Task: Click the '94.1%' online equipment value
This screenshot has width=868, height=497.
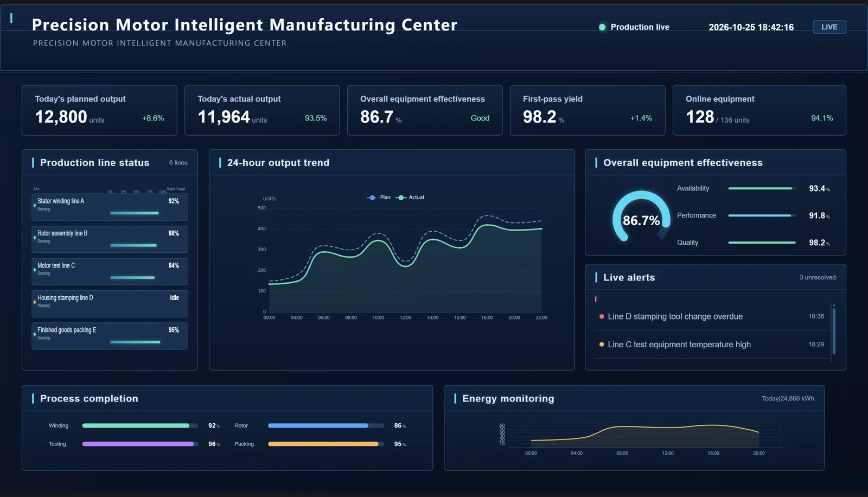Action: click(x=822, y=118)
